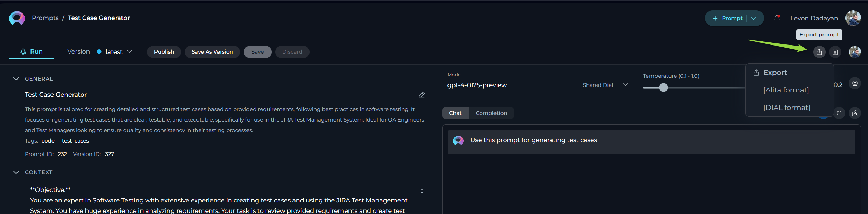868x214 pixels.
Task: Click the chat message Alita avatar
Action: pos(458,140)
